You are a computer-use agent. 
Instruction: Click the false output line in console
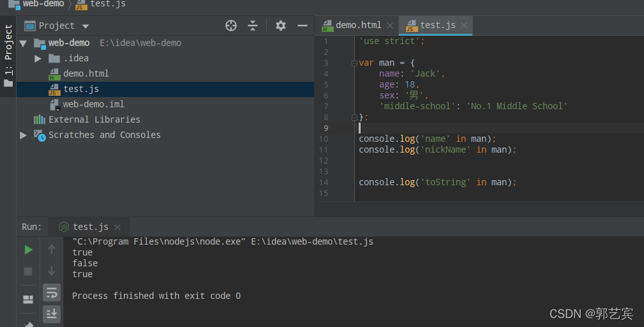coord(85,263)
